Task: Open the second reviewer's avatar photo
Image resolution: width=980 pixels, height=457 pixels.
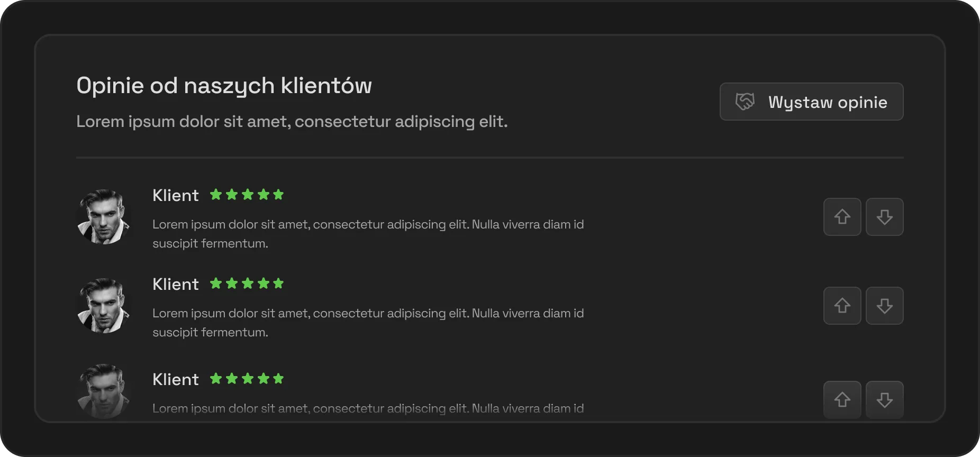Action: (x=104, y=306)
